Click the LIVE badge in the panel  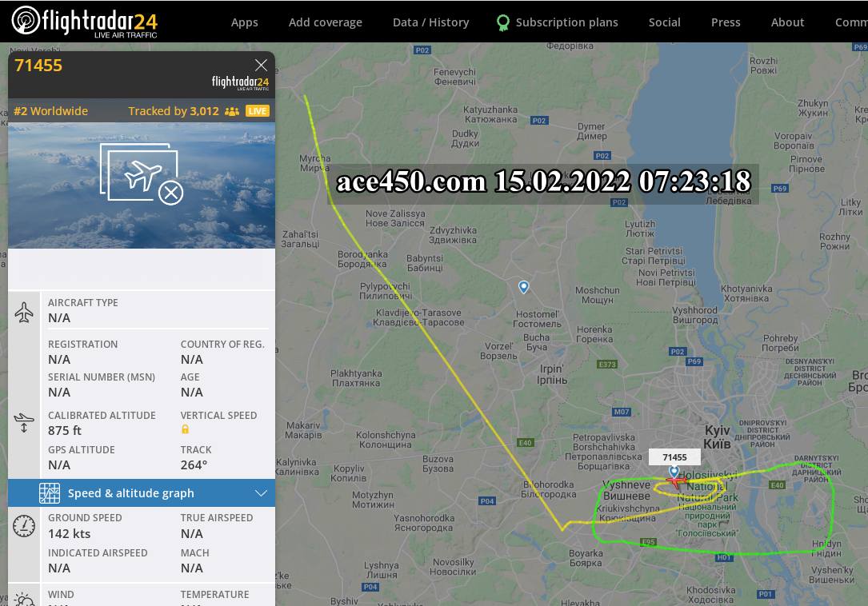(258, 111)
